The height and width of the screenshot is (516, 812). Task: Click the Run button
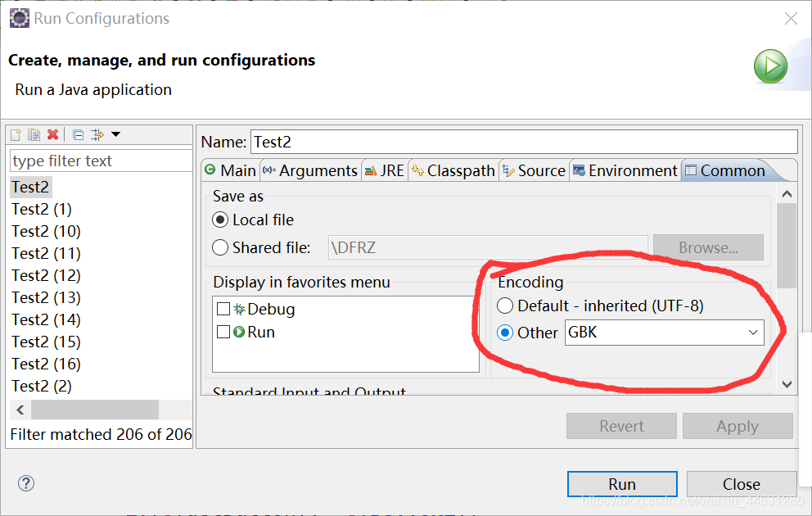click(622, 484)
